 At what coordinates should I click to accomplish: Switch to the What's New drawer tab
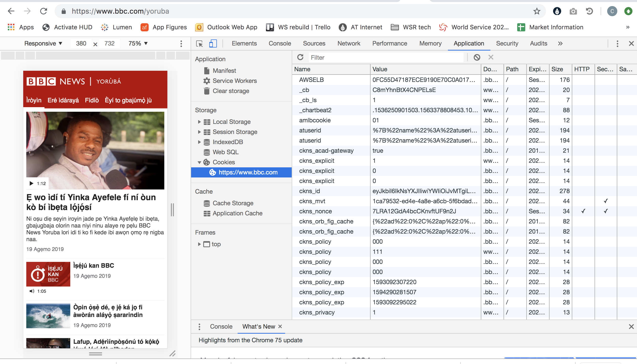259,326
